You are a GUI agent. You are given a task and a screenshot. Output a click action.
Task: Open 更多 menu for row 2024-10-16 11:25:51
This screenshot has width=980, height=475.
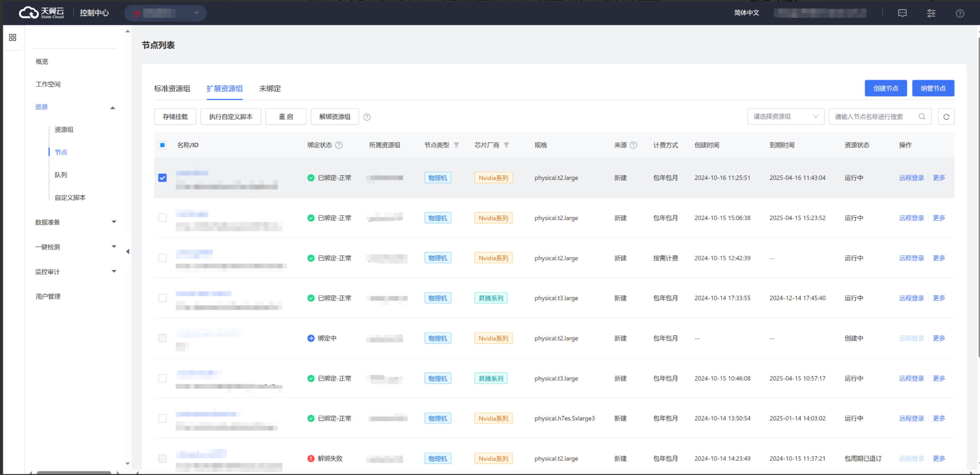click(x=938, y=178)
